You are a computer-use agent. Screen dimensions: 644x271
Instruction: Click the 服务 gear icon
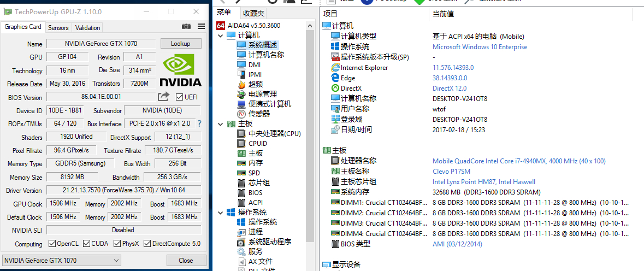[x=241, y=252]
